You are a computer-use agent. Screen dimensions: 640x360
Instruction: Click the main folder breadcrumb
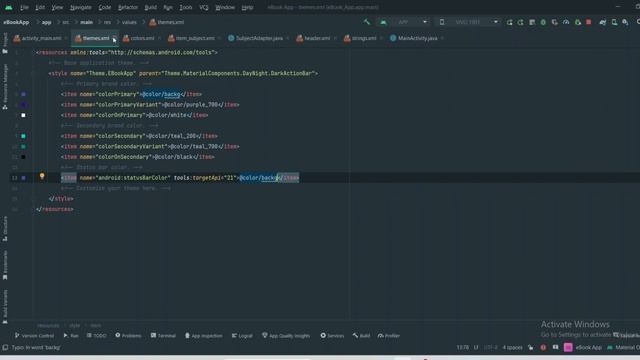coord(87,22)
